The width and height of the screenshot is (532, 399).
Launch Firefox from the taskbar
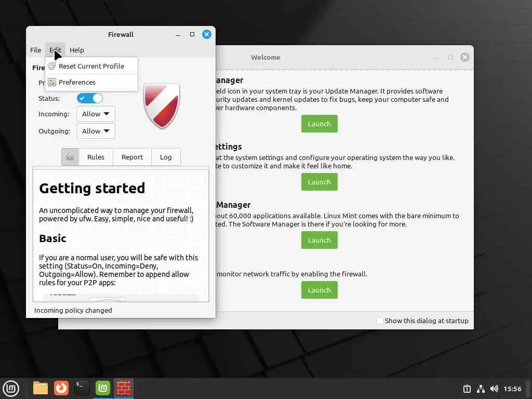coord(61,388)
